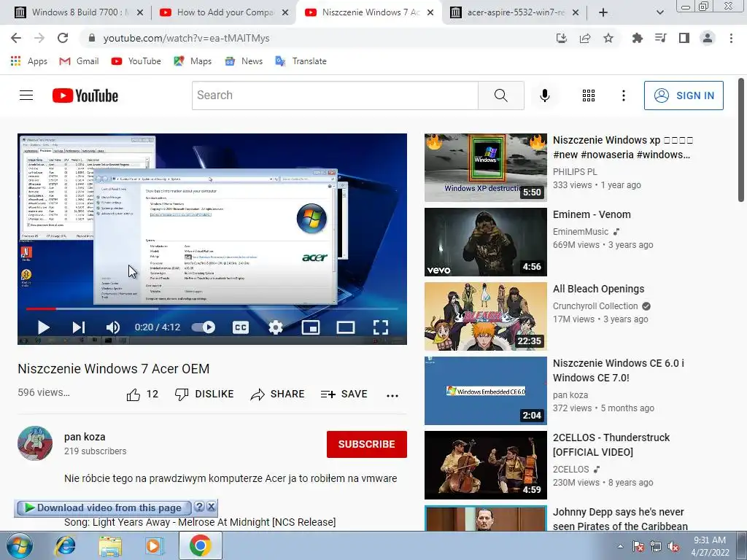Switch to theater mode
This screenshot has width=747, height=560.
pos(345,327)
